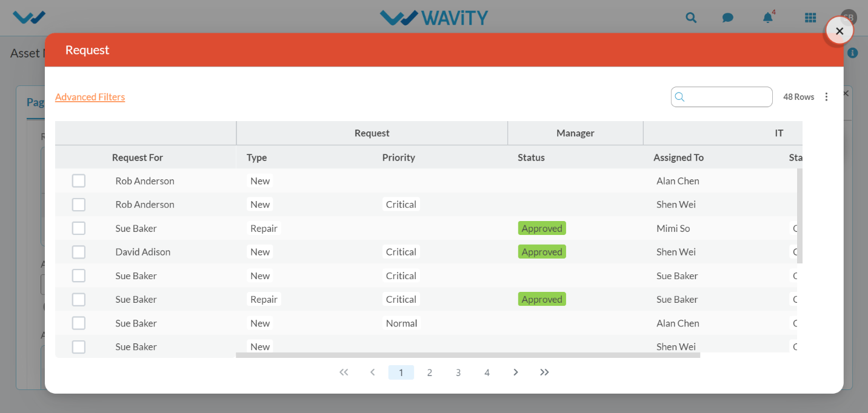Image resolution: width=868 pixels, height=413 pixels.
Task: Click the Normal priority cell
Action: (x=401, y=323)
